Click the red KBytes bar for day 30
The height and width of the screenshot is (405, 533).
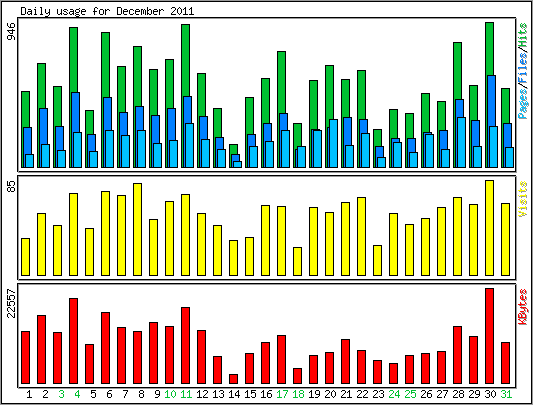pos(489,336)
